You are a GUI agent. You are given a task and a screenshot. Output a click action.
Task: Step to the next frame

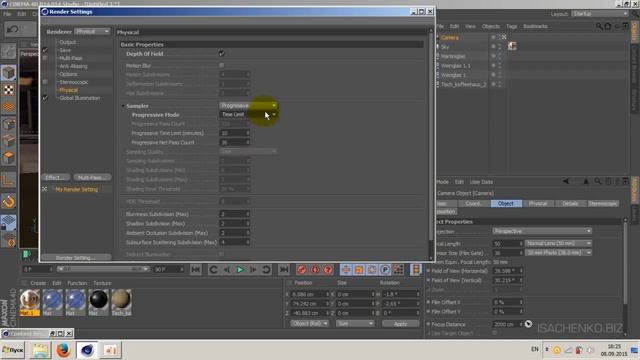[253, 269]
